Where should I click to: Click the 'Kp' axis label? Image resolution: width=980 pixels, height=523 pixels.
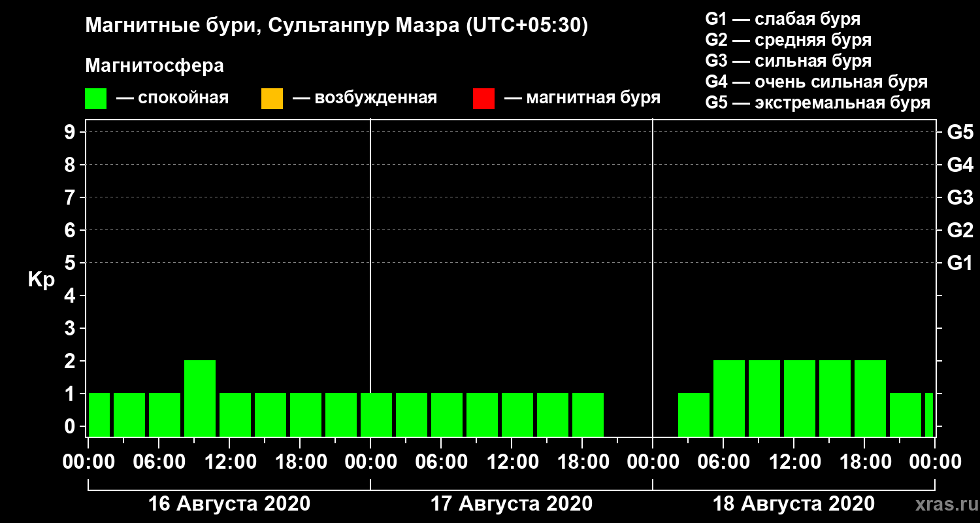41,280
